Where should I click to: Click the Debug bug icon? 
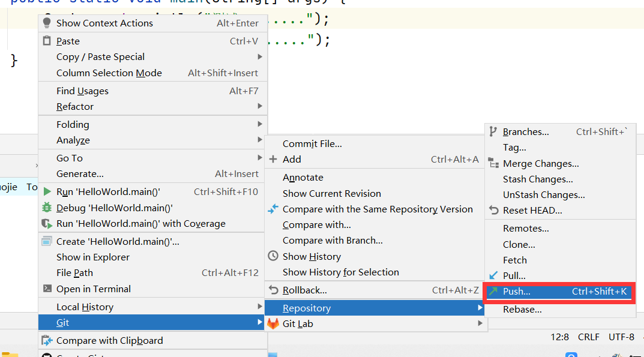pos(47,208)
